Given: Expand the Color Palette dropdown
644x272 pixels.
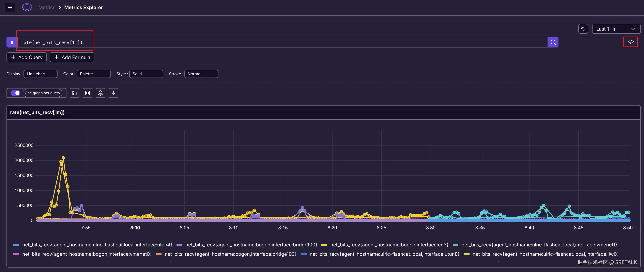Looking at the screenshot, I should point(93,74).
